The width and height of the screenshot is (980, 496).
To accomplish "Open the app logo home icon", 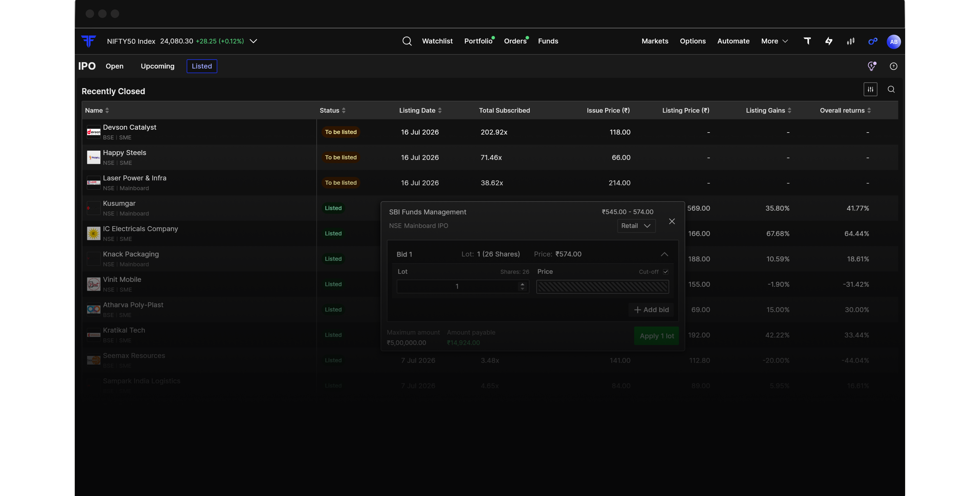I will coord(89,41).
